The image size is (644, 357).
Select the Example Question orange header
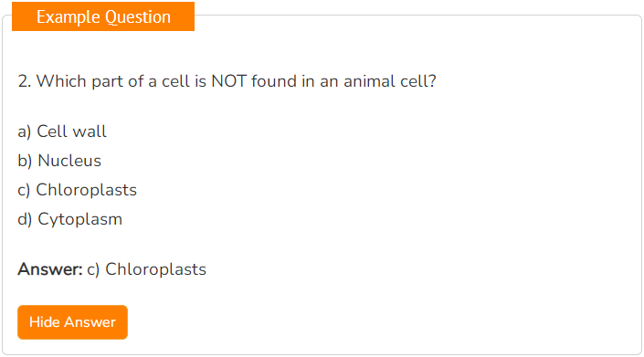(103, 16)
